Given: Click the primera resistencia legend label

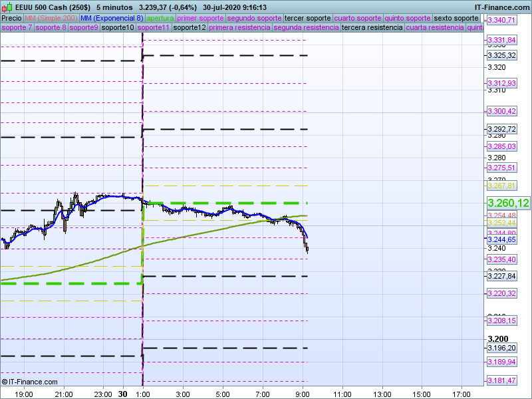Looking at the screenshot, I should tap(239, 28).
